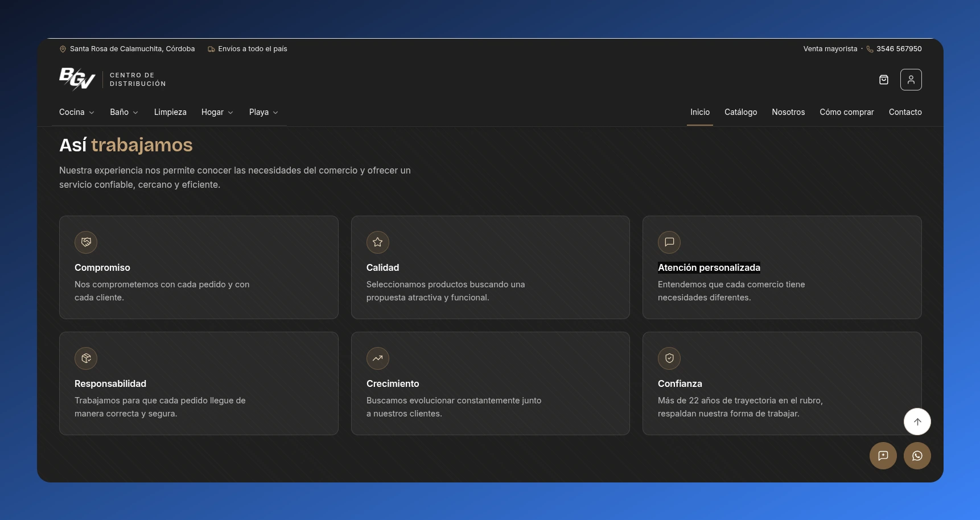Open the Nosotros page
Image resolution: width=980 pixels, height=520 pixels.
tap(788, 112)
